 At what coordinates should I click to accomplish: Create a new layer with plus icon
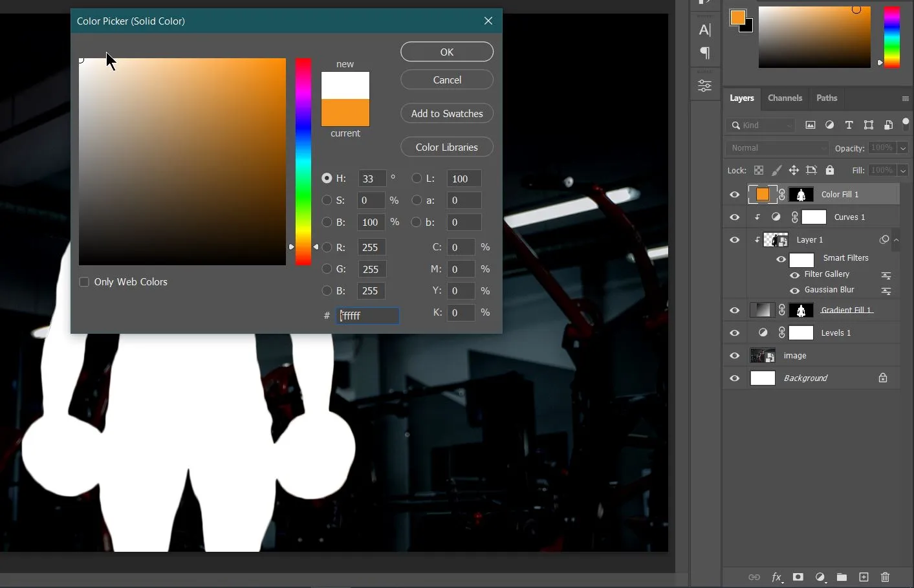(x=864, y=577)
